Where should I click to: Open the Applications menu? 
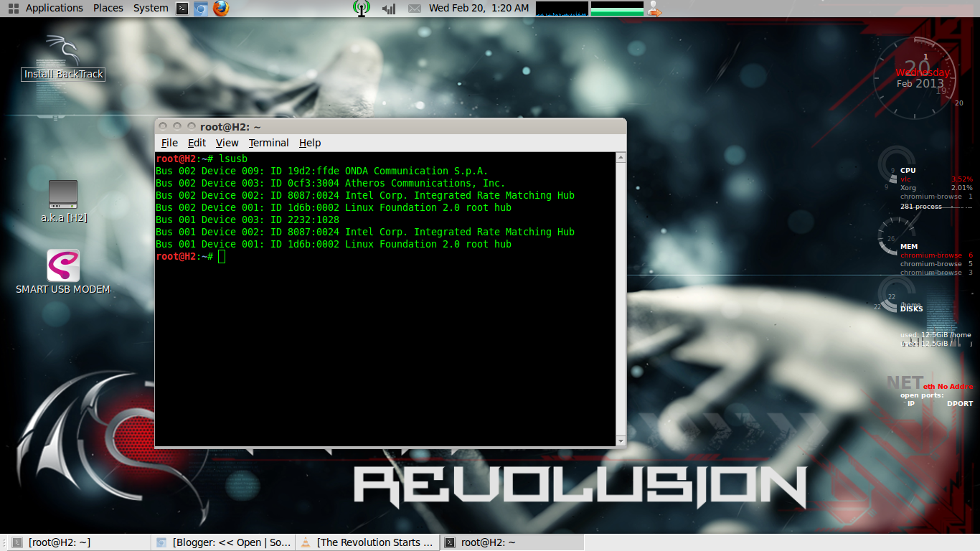pyautogui.click(x=55, y=8)
